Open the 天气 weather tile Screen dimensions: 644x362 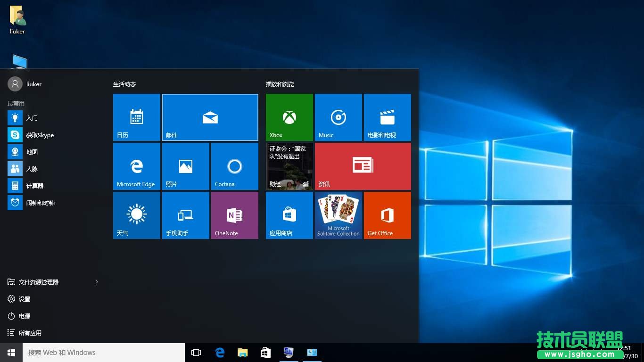pyautogui.click(x=136, y=215)
